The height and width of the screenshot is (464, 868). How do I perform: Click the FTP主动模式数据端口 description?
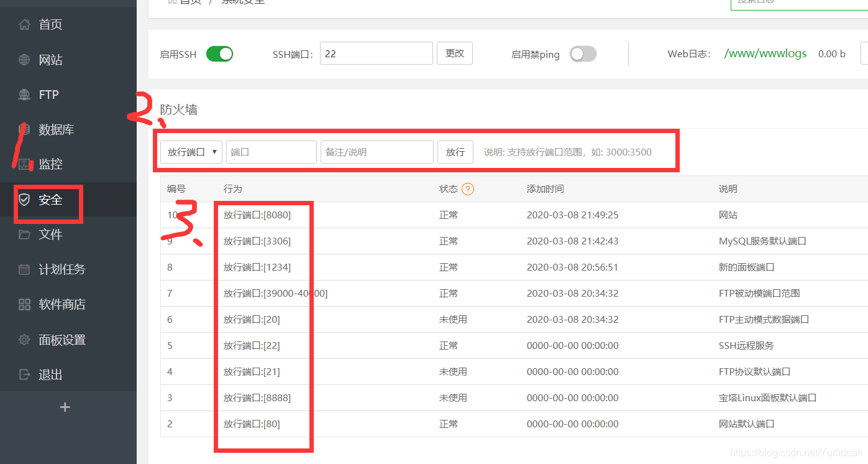[764, 320]
